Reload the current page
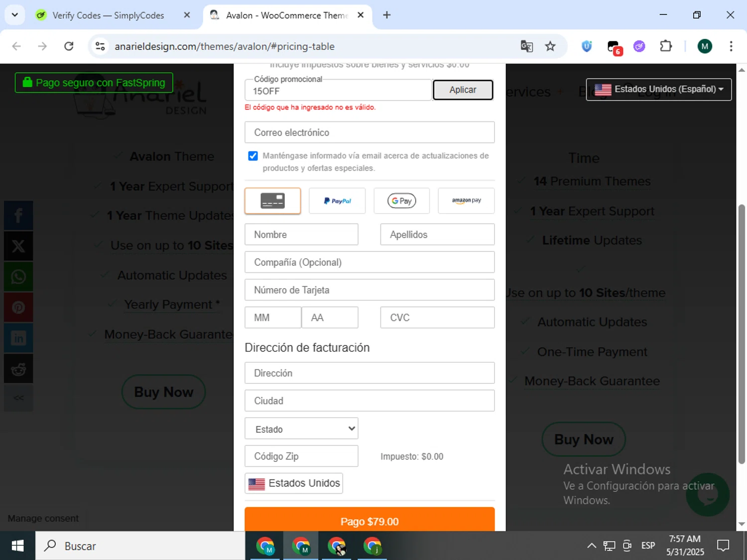The height and width of the screenshot is (560, 747). [69, 46]
